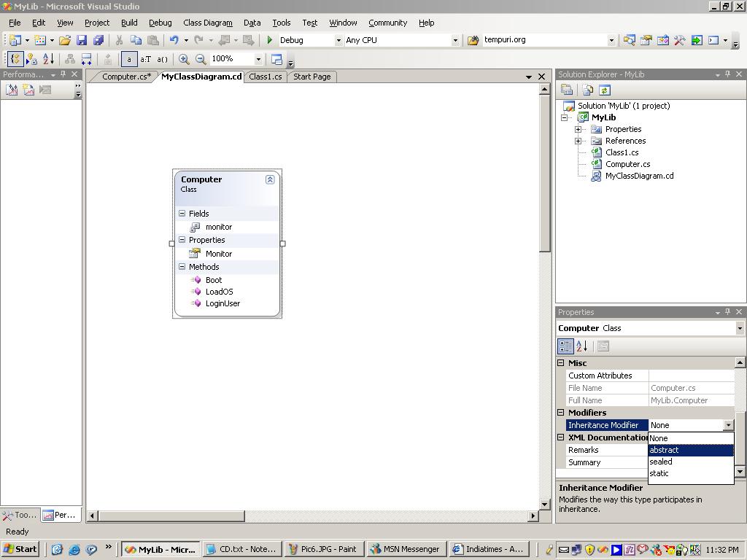Click the Copy icon in the toolbar
Viewport: 747px width, 560px height.
tap(136, 41)
